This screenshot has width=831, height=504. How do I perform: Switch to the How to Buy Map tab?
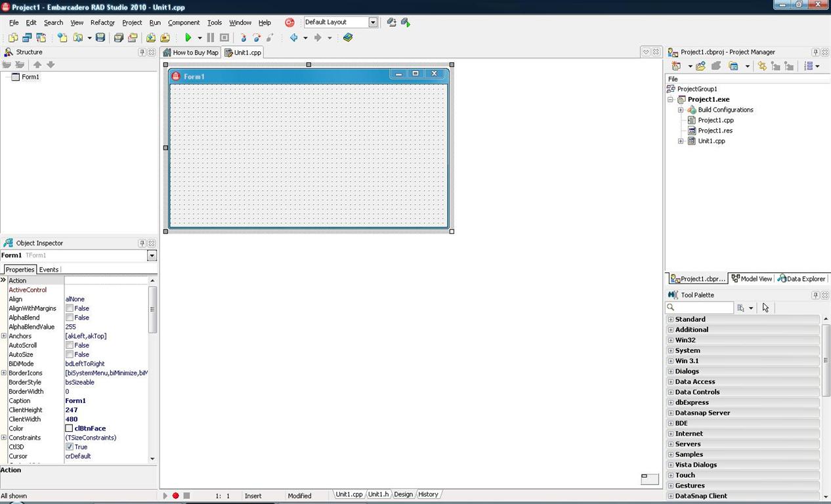[190, 52]
